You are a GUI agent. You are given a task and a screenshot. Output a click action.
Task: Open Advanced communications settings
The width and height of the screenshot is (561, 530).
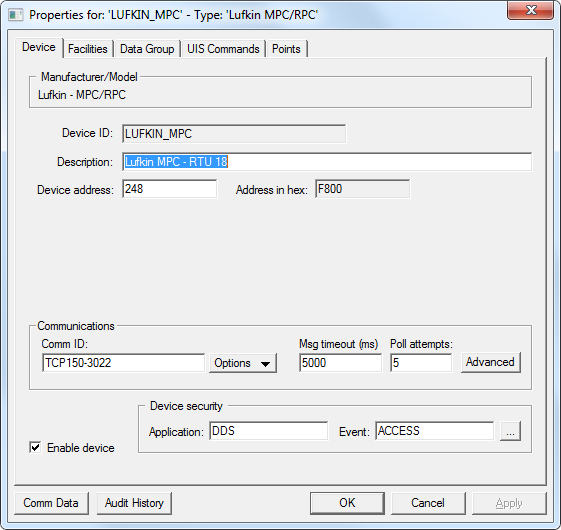pos(491,362)
